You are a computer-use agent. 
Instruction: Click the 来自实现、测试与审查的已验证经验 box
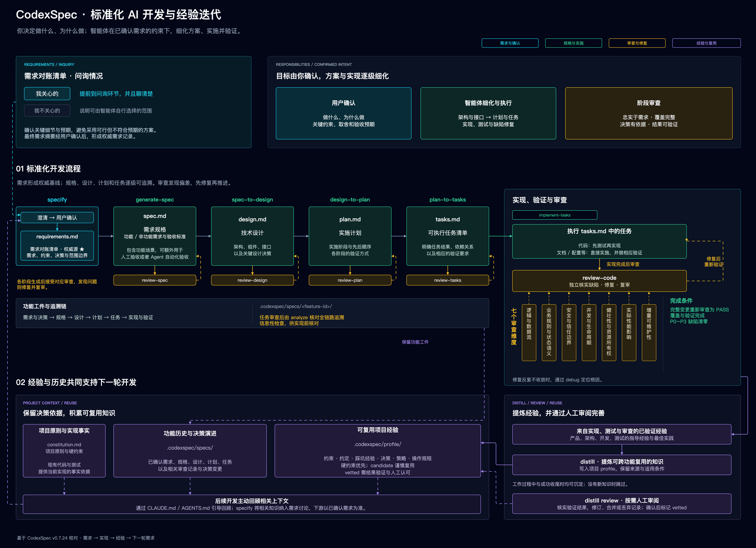622,434
